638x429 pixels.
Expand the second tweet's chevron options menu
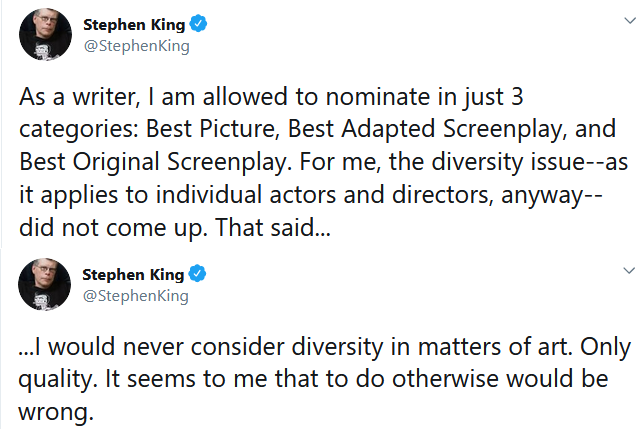coord(628,271)
